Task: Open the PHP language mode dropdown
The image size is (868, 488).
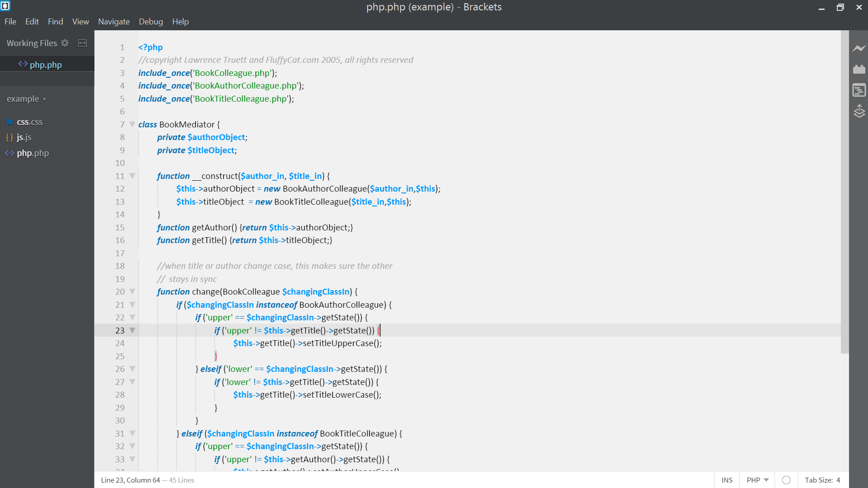Action: tap(756, 480)
